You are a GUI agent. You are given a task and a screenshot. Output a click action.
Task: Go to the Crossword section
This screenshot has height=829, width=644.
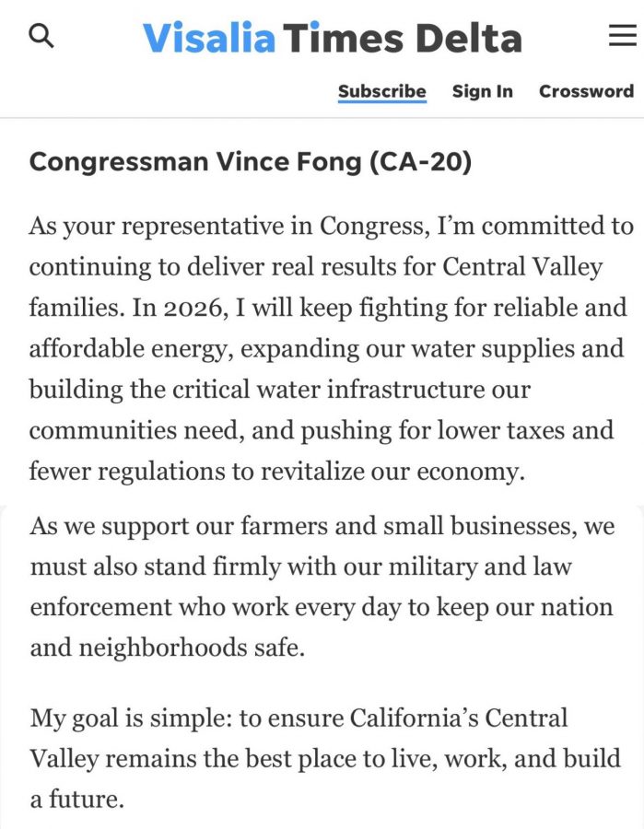[586, 91]
